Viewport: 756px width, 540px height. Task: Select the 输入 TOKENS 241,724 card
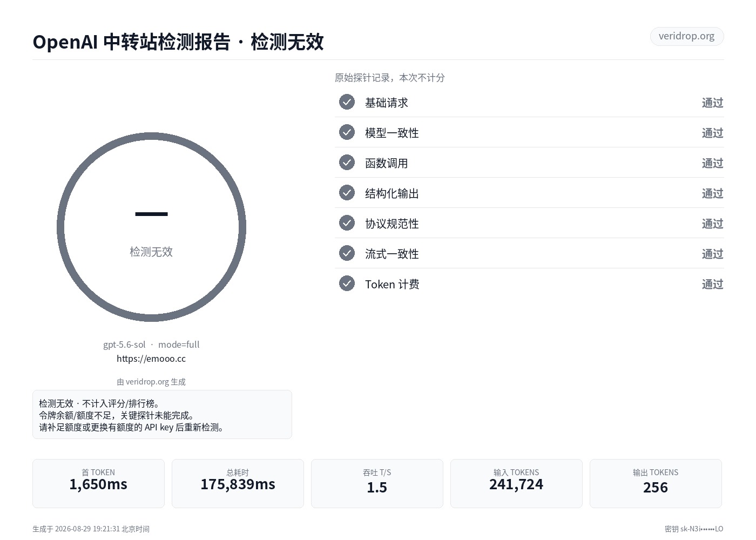tap(516, 483)
